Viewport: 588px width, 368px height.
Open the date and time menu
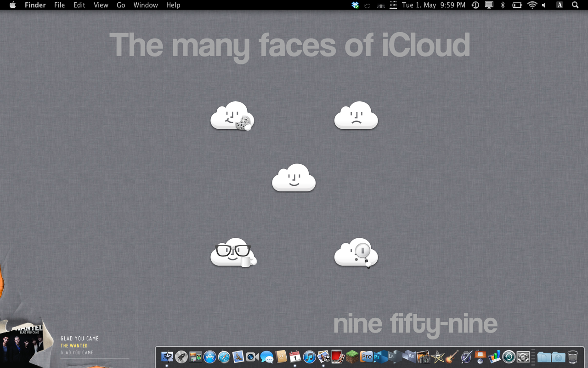[x=434, y=5]
